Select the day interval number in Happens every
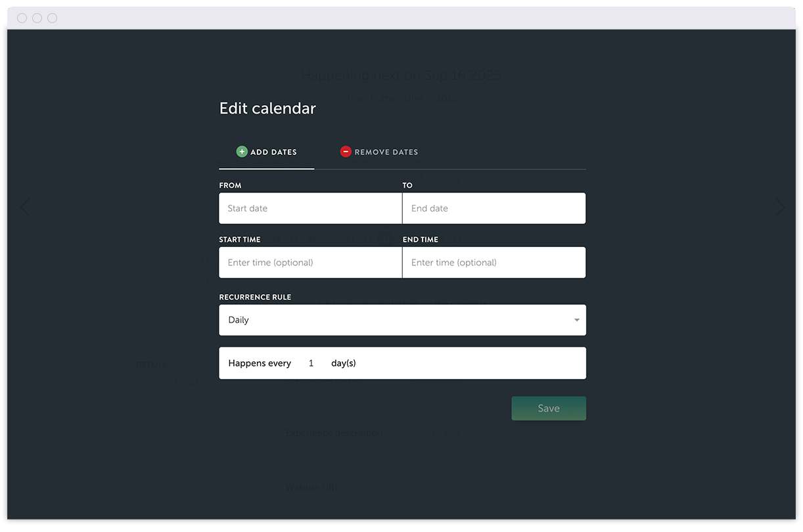The width and height of the screenshot is (803, 532). click(x=311, y=363)
